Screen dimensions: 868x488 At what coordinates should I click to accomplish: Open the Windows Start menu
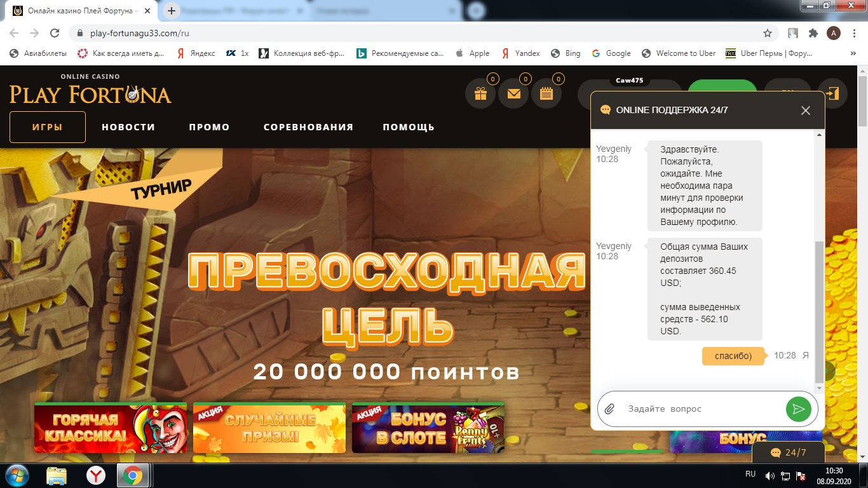[x=17, y=475]
